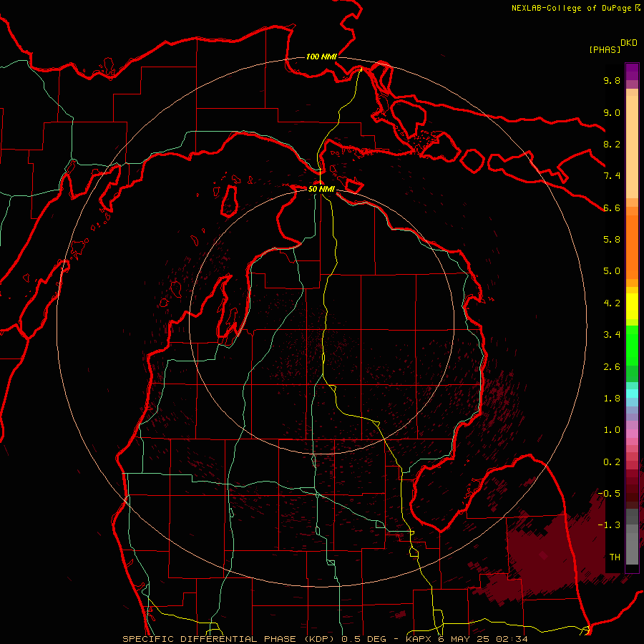Click the yellow segment of the color bar

(632, 306)
